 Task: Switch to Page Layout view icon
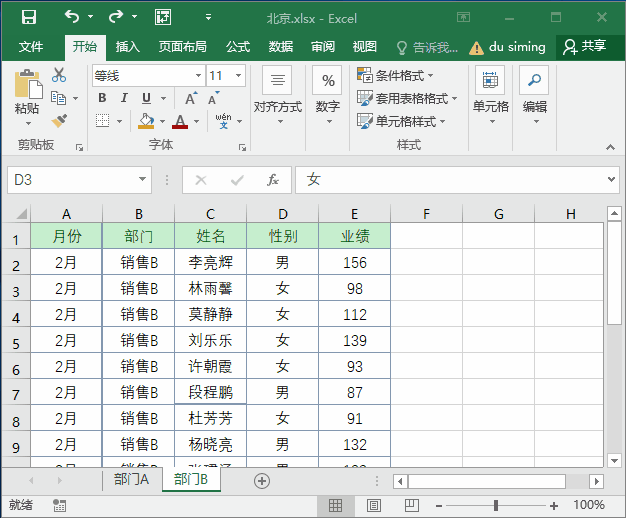click(x=374, y=506)
